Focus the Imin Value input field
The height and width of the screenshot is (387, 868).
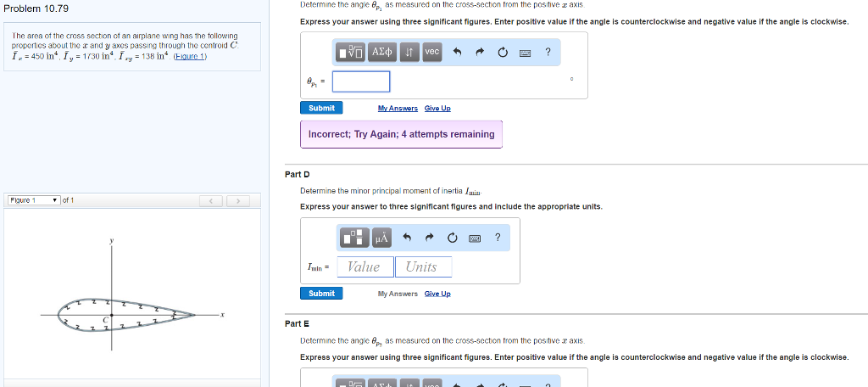coord(365,266)
